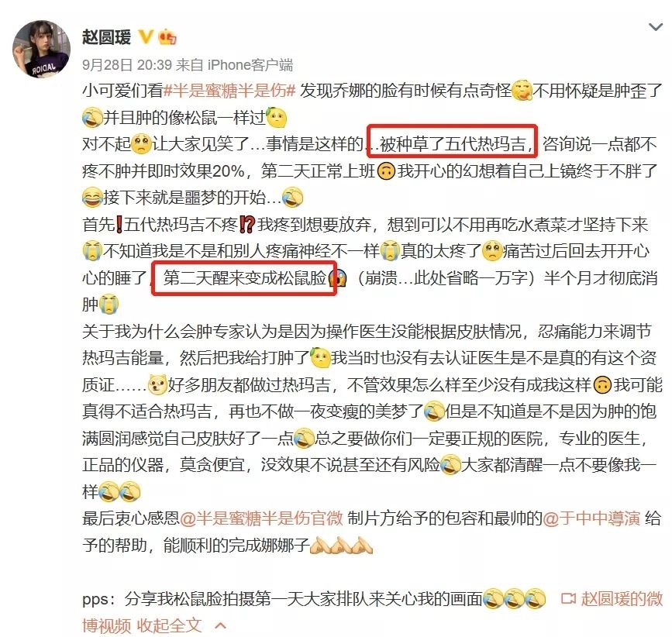
Task: Click the screaming face emoji after 松鼠脸
Action: pyautogui.click(x=338, y=278)
